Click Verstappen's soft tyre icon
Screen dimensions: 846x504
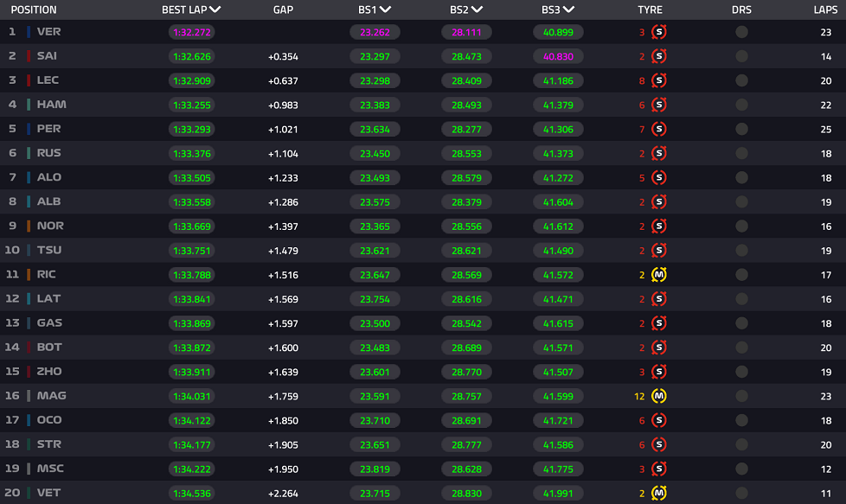click(x=659, y=32)
